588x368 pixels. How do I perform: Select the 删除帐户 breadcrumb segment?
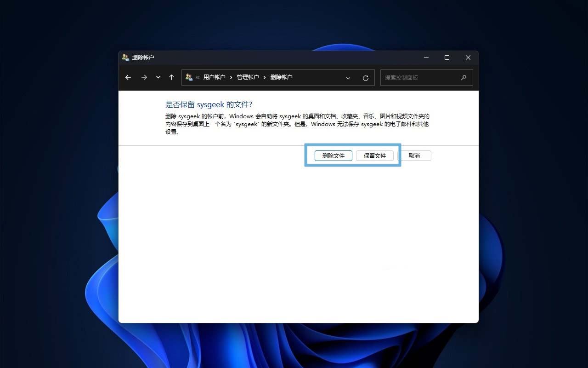coord(281,77)
